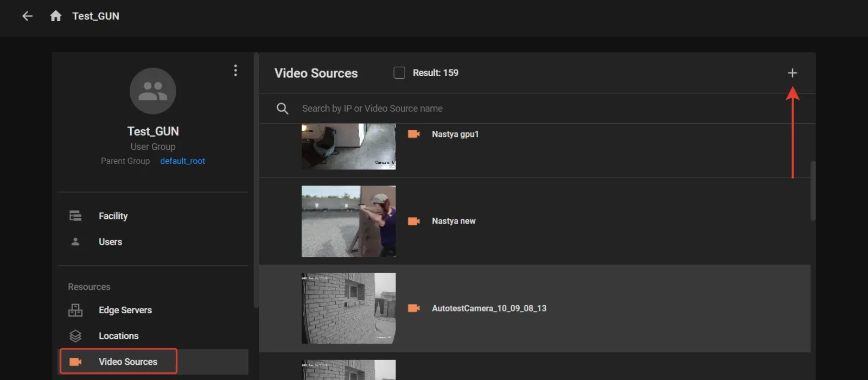Open the Nastya gpu1 thumbnail
868x380 pixels.
(x=349, y=147)
